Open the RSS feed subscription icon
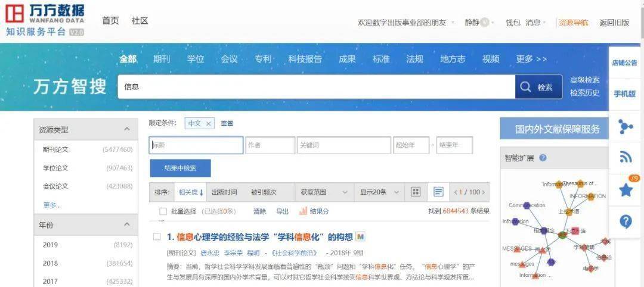Screen dimensions: 644x287 [x=626, y=157]
